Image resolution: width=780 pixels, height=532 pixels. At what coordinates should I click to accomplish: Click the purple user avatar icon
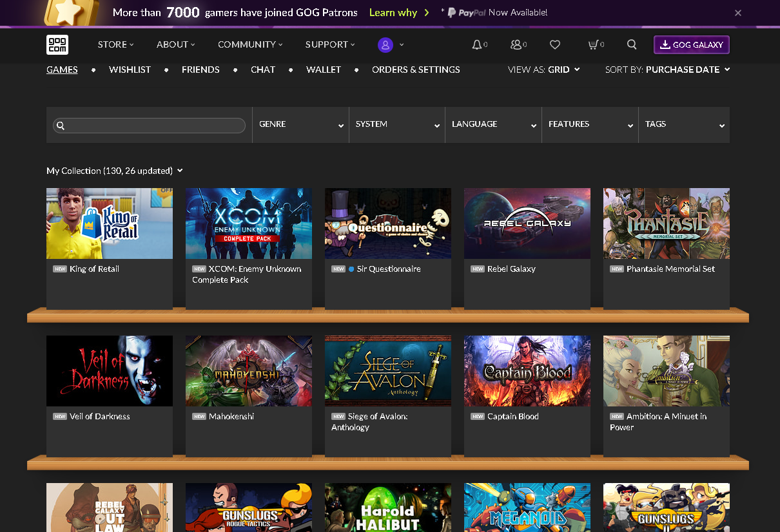click(x=385, y=44)
